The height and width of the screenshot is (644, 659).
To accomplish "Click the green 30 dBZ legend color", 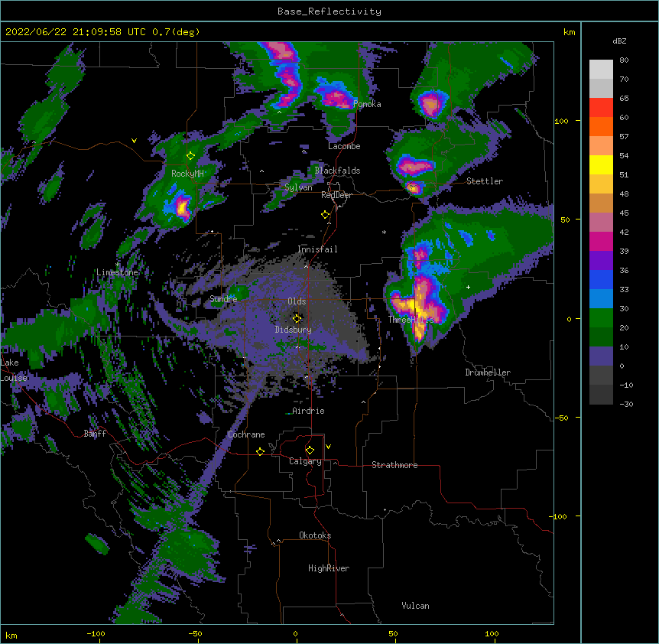I will (601, 318).
